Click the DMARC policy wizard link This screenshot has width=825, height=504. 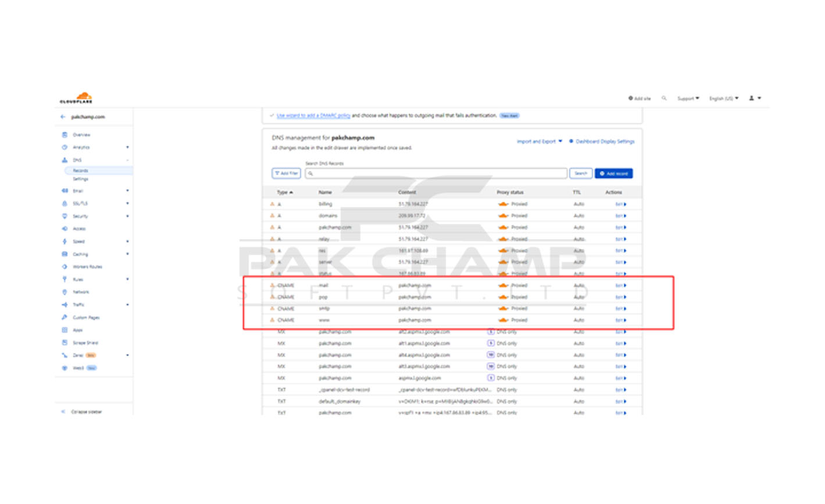tap(313, 116)
